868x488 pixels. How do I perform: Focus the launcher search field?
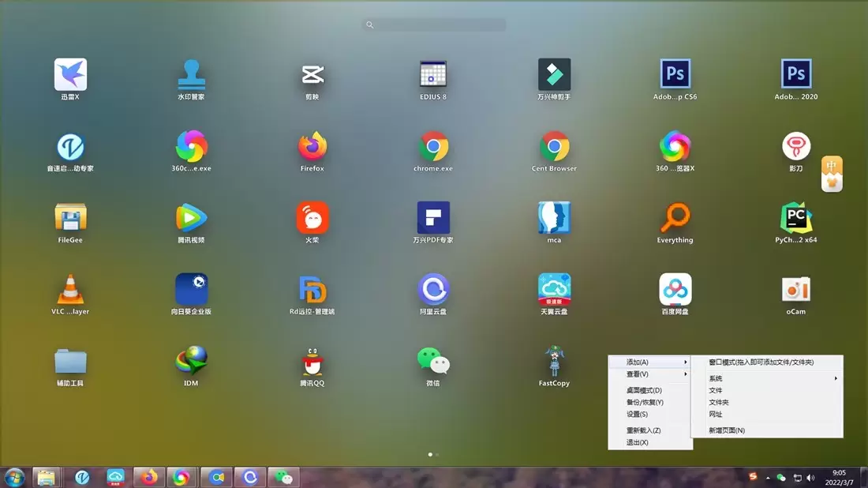click(434, 25)
